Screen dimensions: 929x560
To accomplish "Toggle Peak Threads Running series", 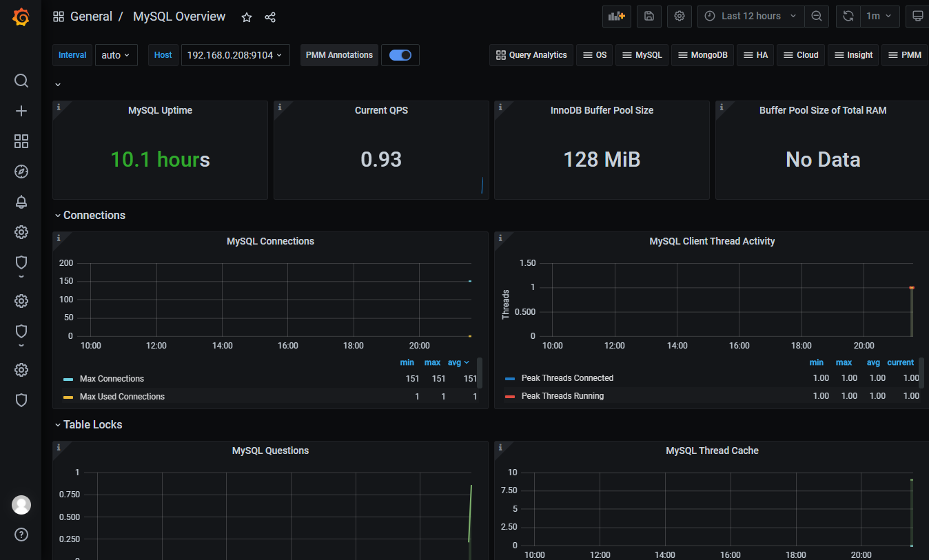I will pos(562,396).
